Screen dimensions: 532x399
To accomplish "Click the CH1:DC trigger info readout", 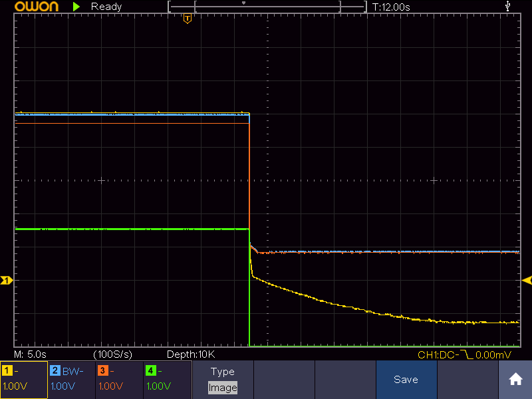I will (x=464, y=355).
